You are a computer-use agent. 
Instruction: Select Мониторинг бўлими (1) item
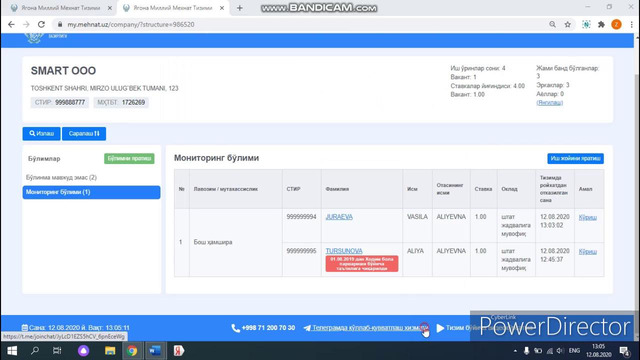[91, 192]
